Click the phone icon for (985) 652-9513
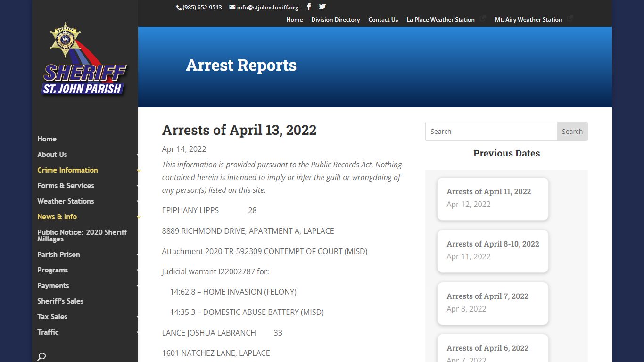Screen dimensions: 644x362 179,8
